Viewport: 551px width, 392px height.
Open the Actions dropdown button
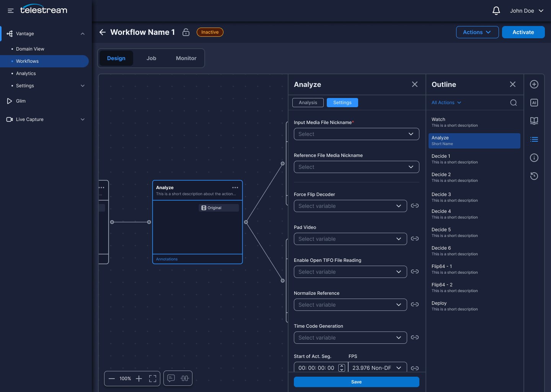477,32
